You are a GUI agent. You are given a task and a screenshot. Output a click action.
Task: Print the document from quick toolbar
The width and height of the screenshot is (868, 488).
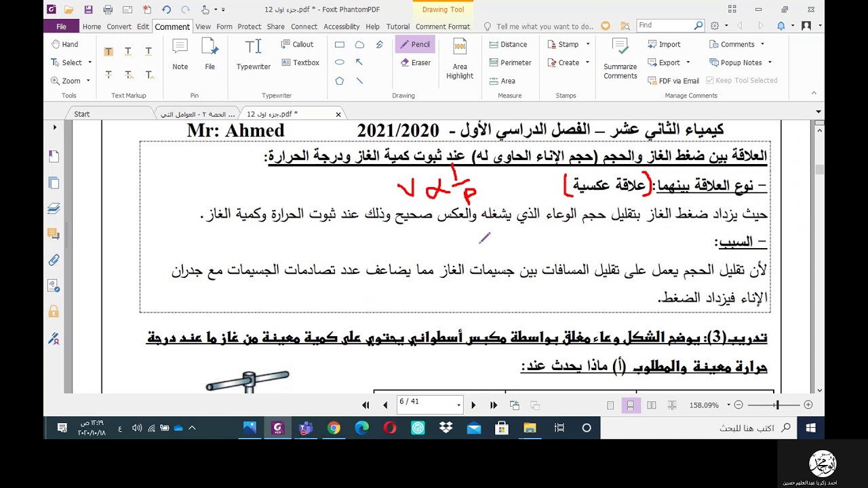coord(108,9)
